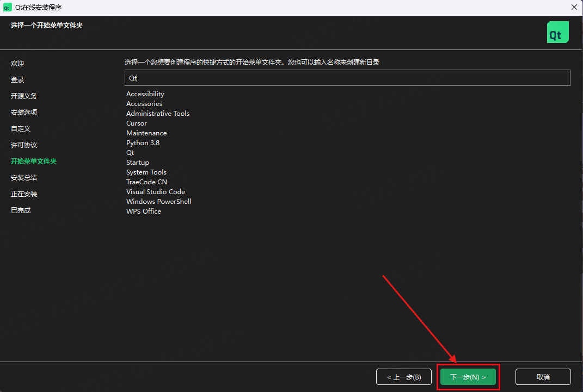The width and height of the screenshot is (583, 392).
Task: Close the Qt installer window
Action: click(x=574, y=8)
